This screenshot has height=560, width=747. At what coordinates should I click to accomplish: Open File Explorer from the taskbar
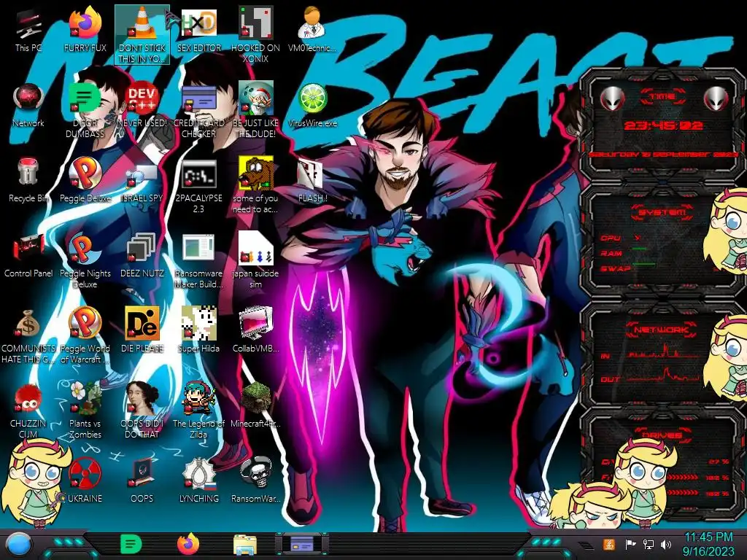pos(245,545)
